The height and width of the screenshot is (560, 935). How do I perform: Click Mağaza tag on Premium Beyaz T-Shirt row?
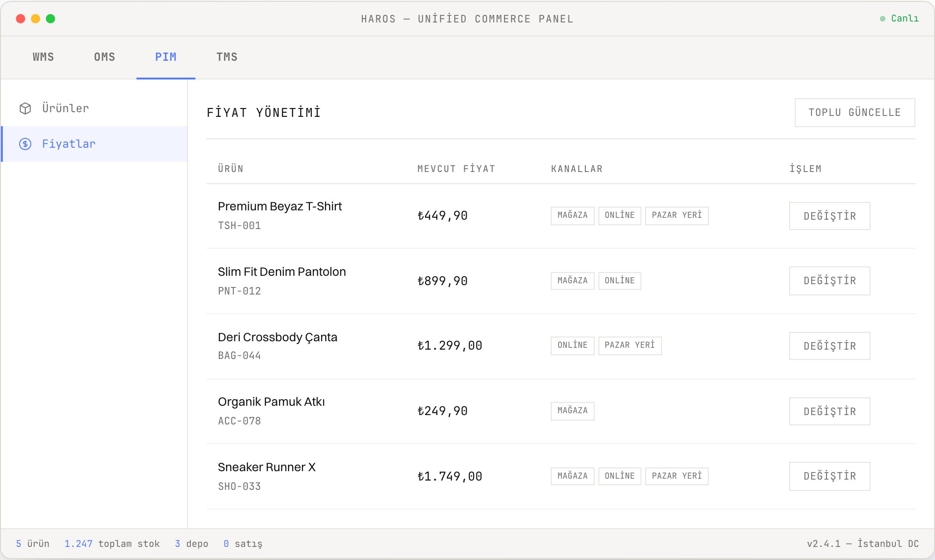[x=573, y=215]
